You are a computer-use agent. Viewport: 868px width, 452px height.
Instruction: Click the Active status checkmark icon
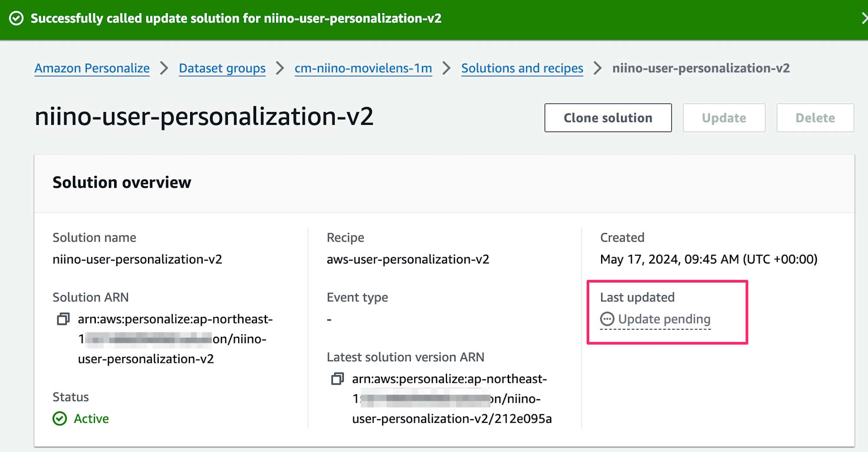pyautogui.click(x=60, y=419)
